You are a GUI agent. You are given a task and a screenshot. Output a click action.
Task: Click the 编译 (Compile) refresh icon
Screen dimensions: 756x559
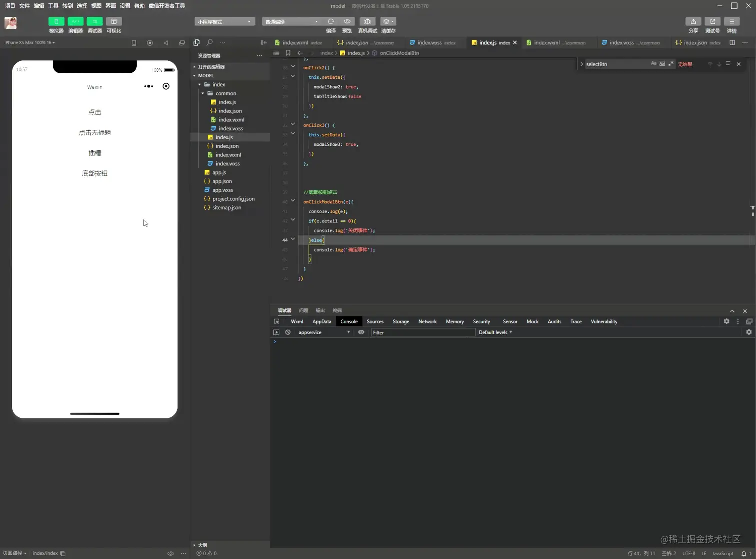pyautogui.click(x=331, y=21)
